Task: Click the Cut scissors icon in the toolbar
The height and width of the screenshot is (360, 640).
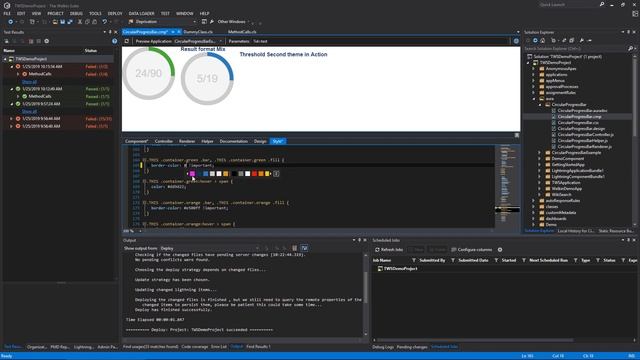Action: pos(80,22)
